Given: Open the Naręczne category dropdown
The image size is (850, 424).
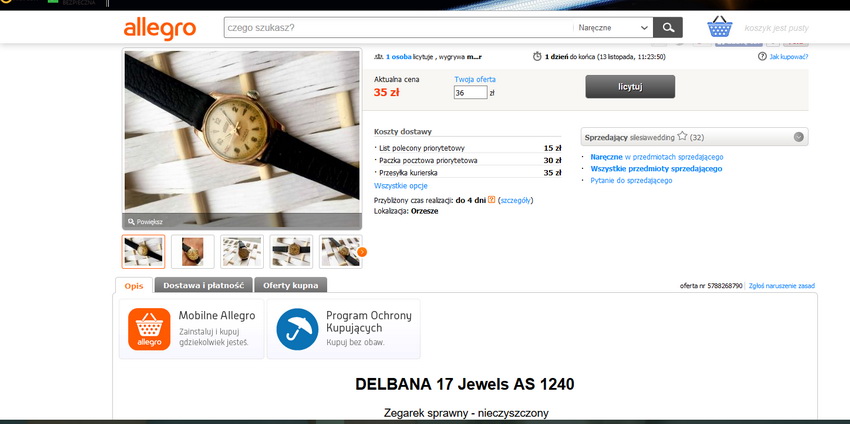Looking at the screenshot, I should 613,28.
